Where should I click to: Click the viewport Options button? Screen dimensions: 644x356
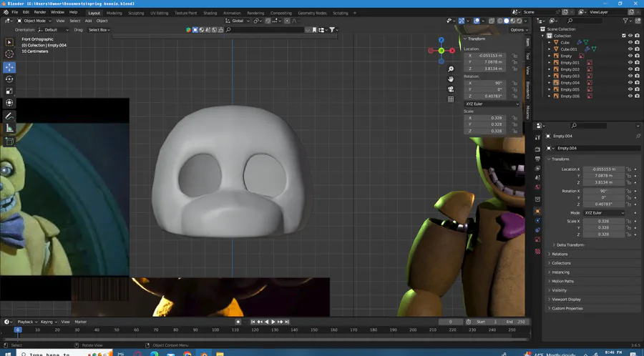519,30
